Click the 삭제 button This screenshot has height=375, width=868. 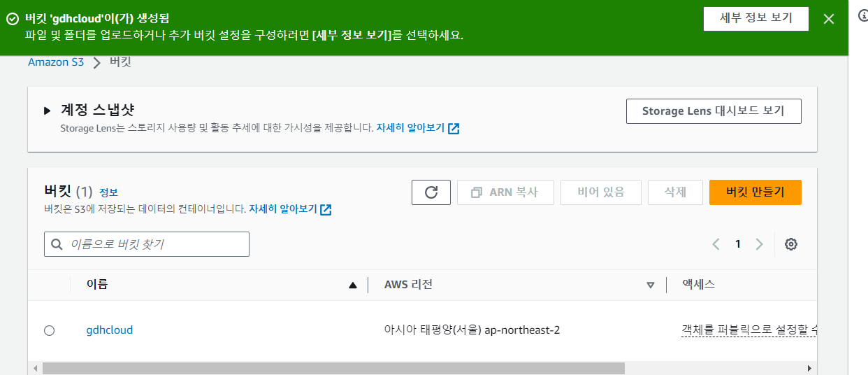(x=675, y=192)
